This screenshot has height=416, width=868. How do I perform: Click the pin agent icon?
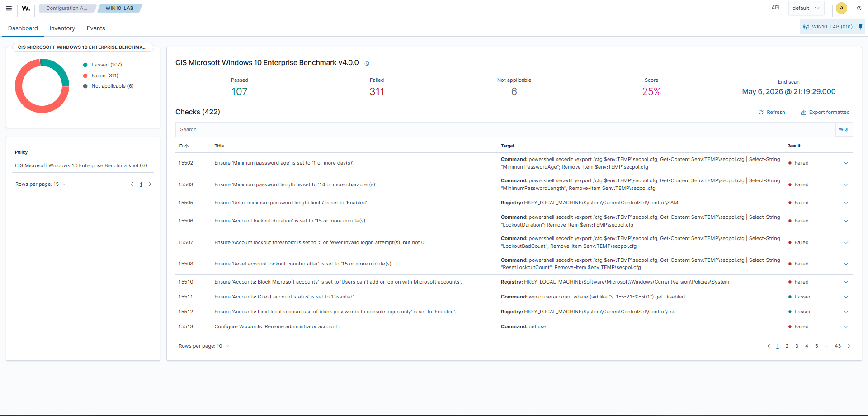860,27
